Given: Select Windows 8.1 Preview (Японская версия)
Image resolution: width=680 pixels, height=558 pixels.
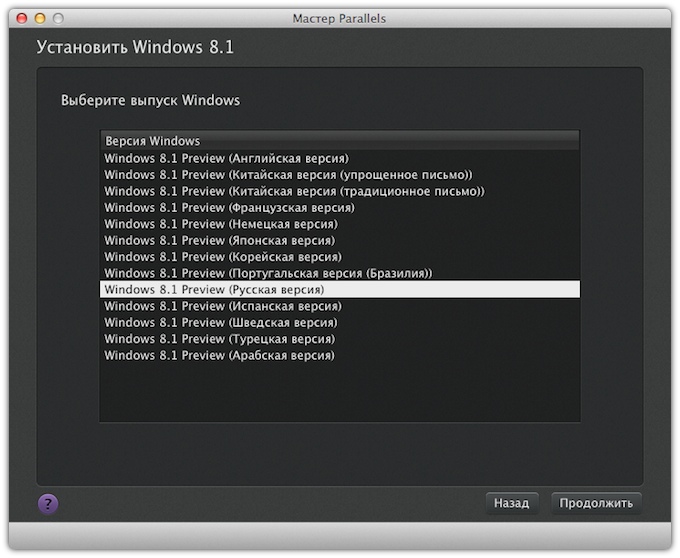Looking at the screenshot, I should [x=340, y=240].
